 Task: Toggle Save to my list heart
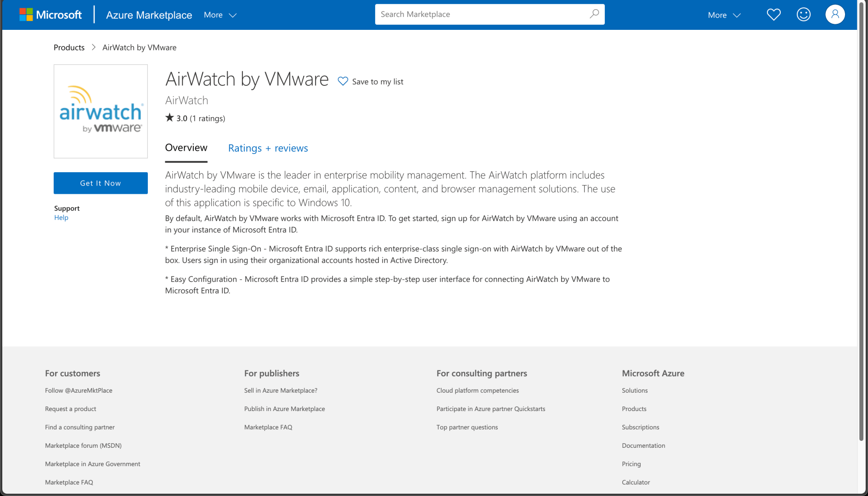point(343,81)
